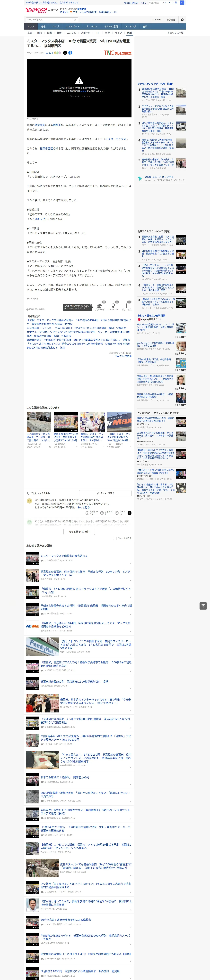Click the TNC テレビ西日本 logo
Screen dimensions: 210x980
point(118,53)
